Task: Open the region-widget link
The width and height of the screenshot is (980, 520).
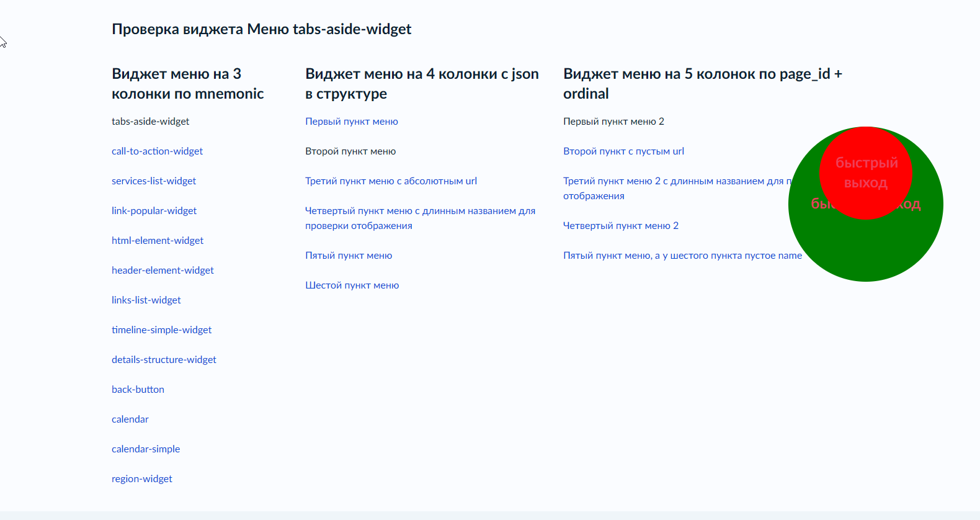Action: 142,479
